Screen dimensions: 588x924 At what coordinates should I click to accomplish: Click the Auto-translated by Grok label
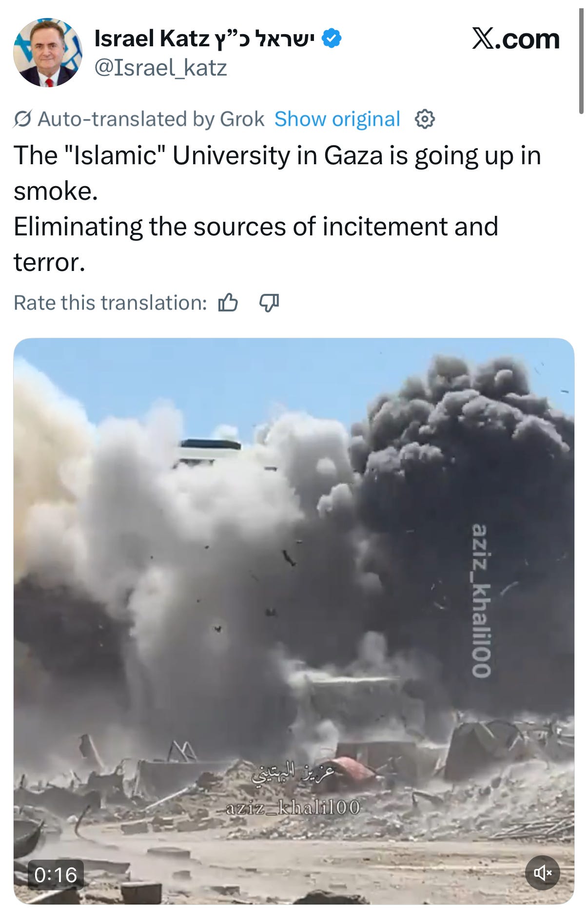(151, 119)
